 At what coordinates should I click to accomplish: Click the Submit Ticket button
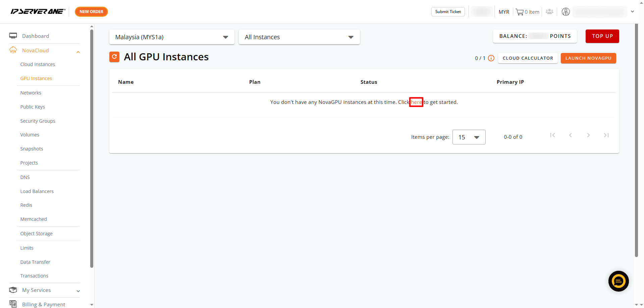(448, 12)
